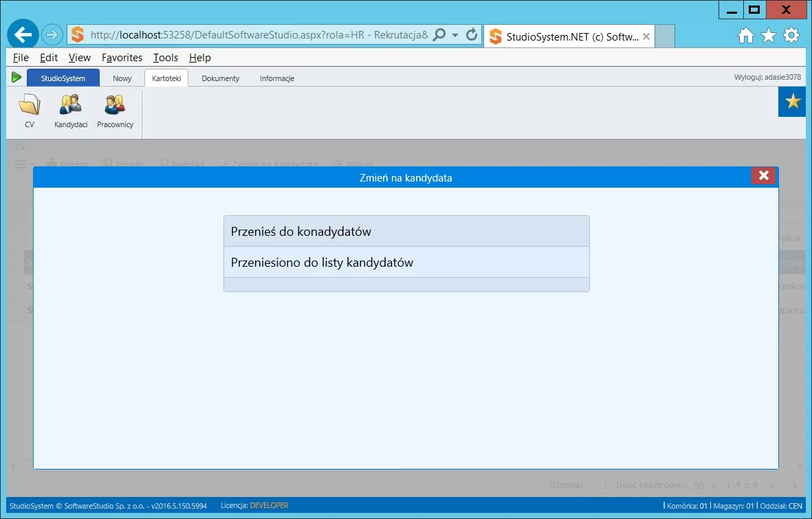This screenshot has width=812, height=519.
Task: Click the browser forward arrow
Action: (52, 34)
